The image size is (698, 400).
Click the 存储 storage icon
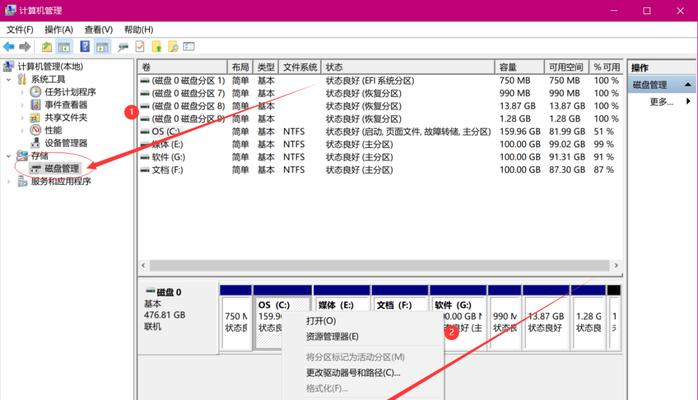[22, 156]
